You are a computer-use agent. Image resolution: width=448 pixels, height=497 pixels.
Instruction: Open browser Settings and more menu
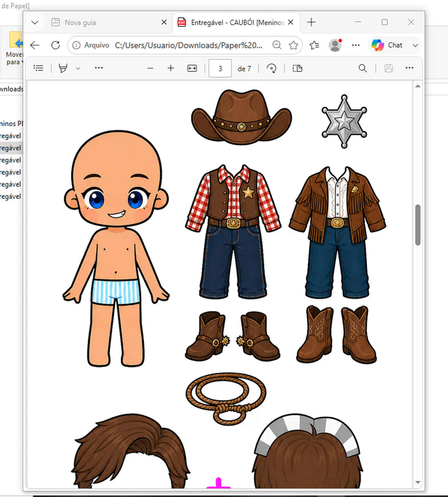coord(356,45)
